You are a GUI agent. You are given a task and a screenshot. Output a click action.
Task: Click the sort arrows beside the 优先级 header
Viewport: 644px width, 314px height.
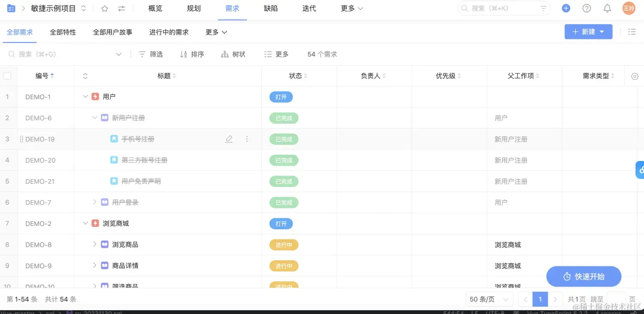[459, 76]
